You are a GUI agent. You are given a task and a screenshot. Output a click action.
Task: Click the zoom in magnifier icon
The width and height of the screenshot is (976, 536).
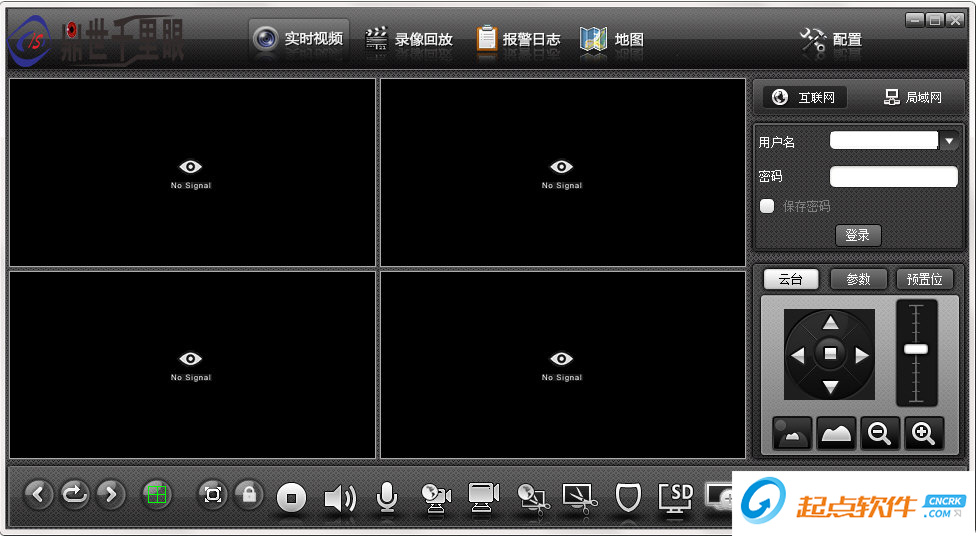click(x=923, y=433)
